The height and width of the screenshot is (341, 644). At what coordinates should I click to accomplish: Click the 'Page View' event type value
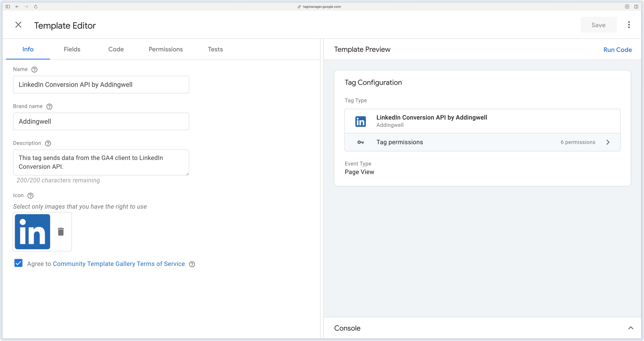(359, 172)
